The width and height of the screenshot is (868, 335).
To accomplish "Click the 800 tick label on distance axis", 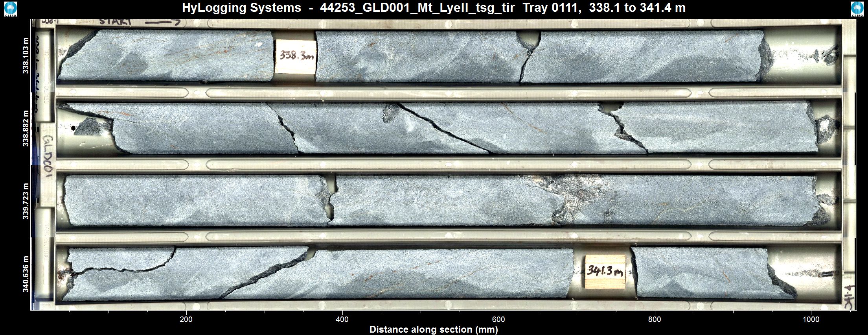I will coord(655,319).
